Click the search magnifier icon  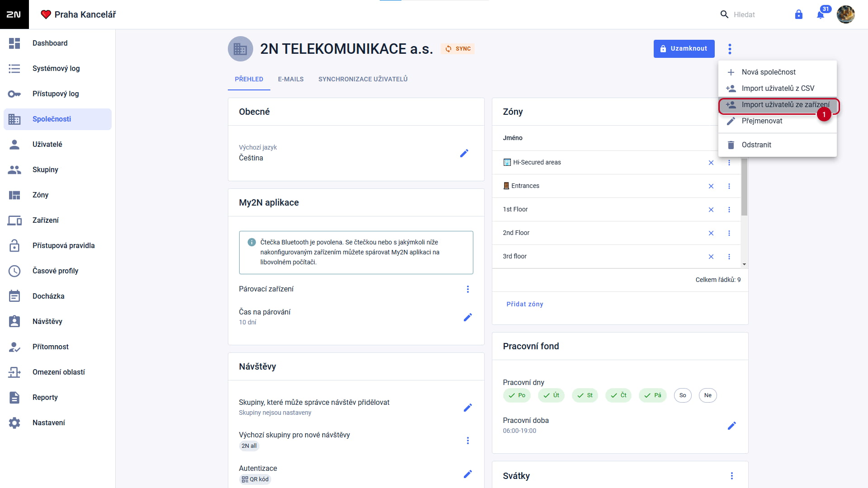click(x=724, y=14)
